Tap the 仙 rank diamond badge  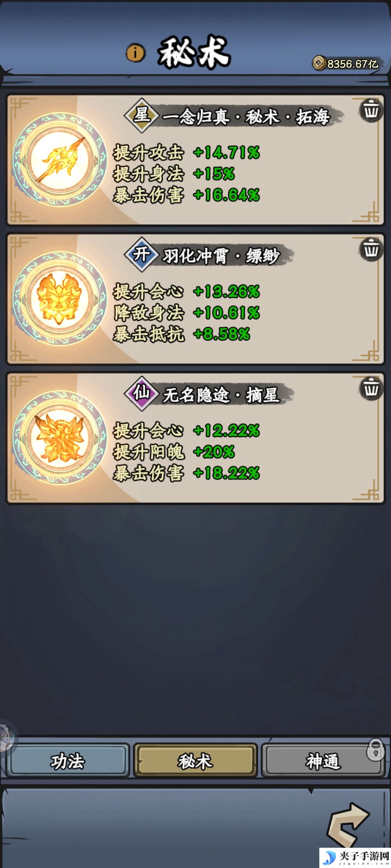click(141, 393)
